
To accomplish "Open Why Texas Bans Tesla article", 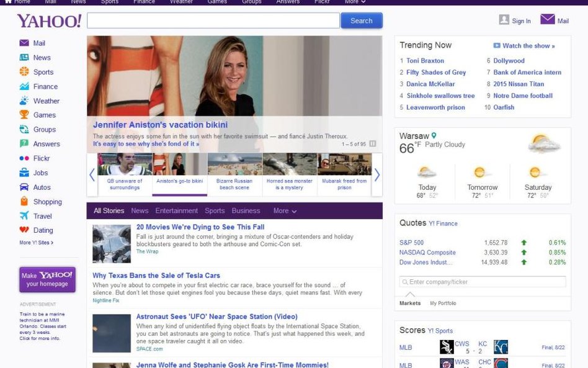I will [156, 276].
